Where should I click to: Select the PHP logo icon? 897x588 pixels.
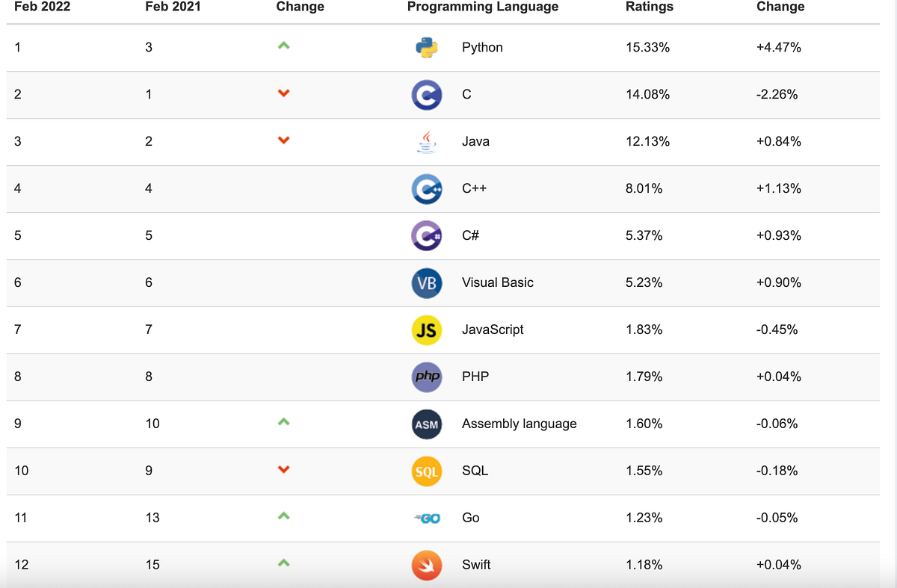[x=427, y=377]
